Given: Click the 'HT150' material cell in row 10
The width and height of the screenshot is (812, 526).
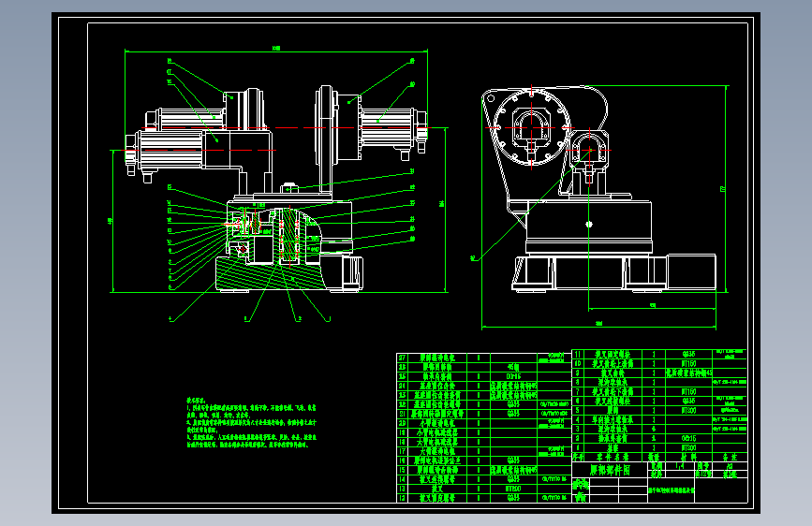Looking at the screenshot, I should point(688,363).
